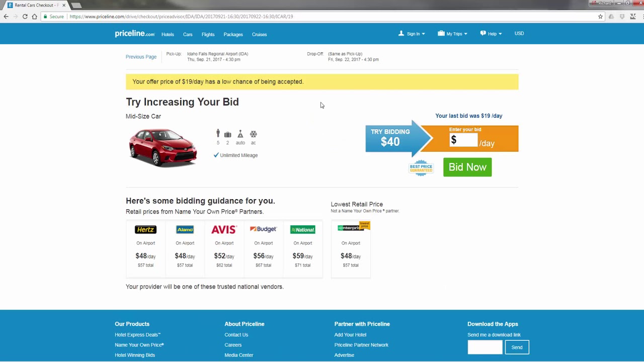Viewport: 644px width, 362px height.
Task: Click the Hertz logo
Action: [145, 230]
